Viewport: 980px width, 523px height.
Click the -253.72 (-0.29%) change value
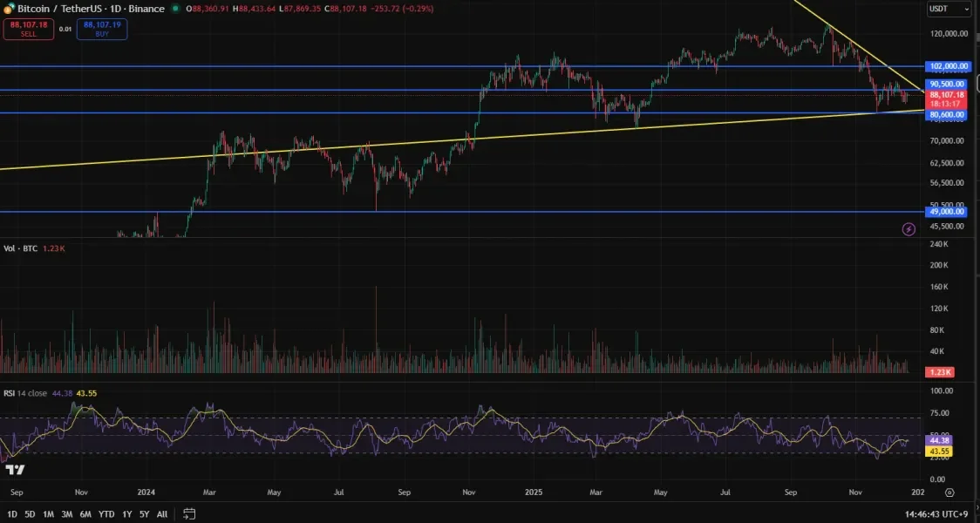pyautogui.click(x=404, y=9)
